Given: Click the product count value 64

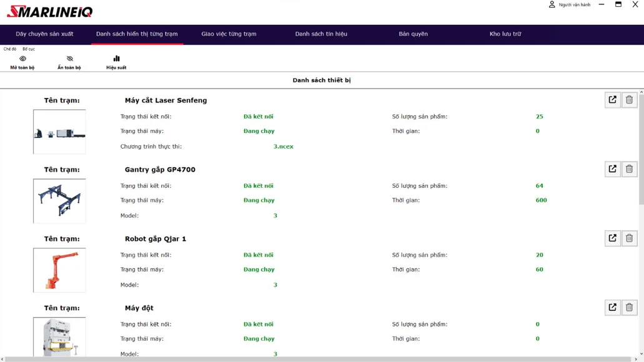Looking at the screenshot, I should tap(539, 186).
